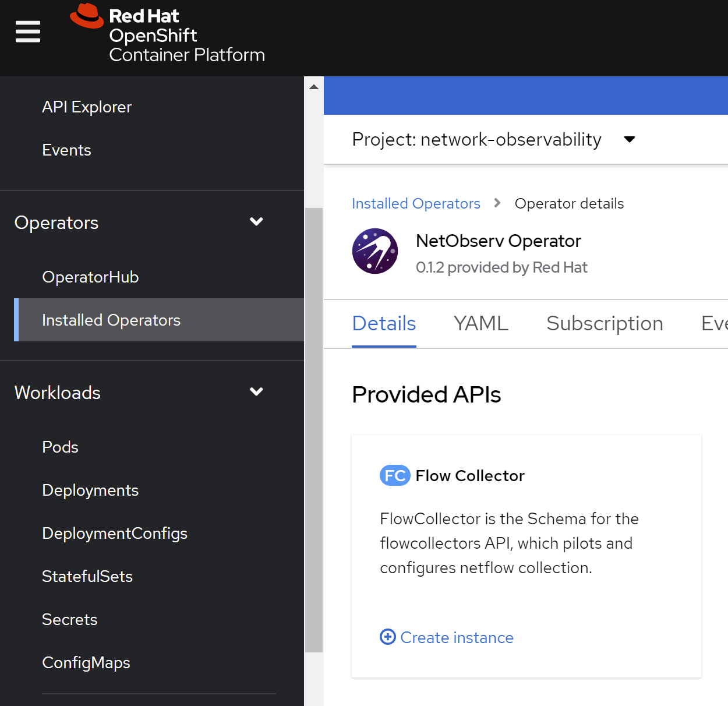The width and height of the screenshot is (728, 706).
Task: Open Secrets in the sidebar
Action: click(x=70, y=619)
